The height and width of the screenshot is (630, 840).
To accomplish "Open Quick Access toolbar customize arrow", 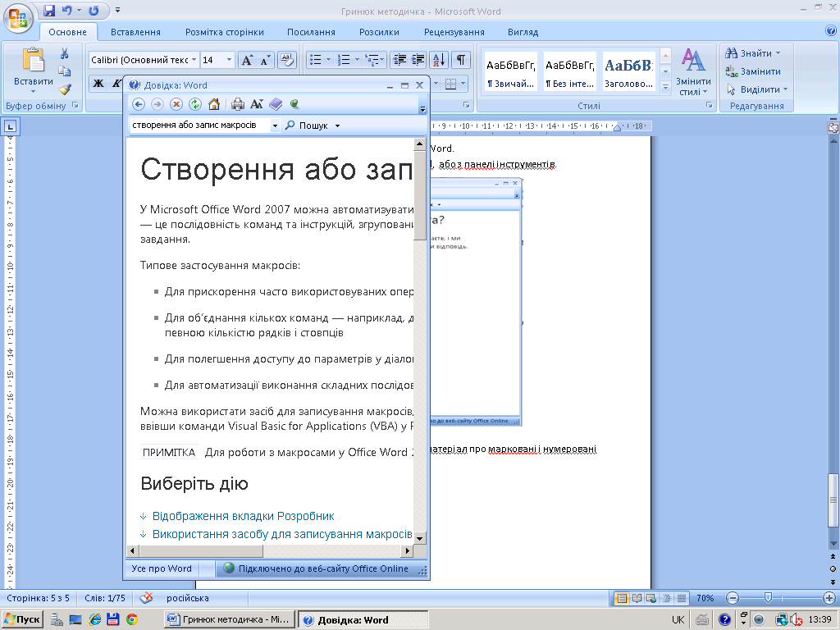I will pyautogui.click(x=117, y=10).
